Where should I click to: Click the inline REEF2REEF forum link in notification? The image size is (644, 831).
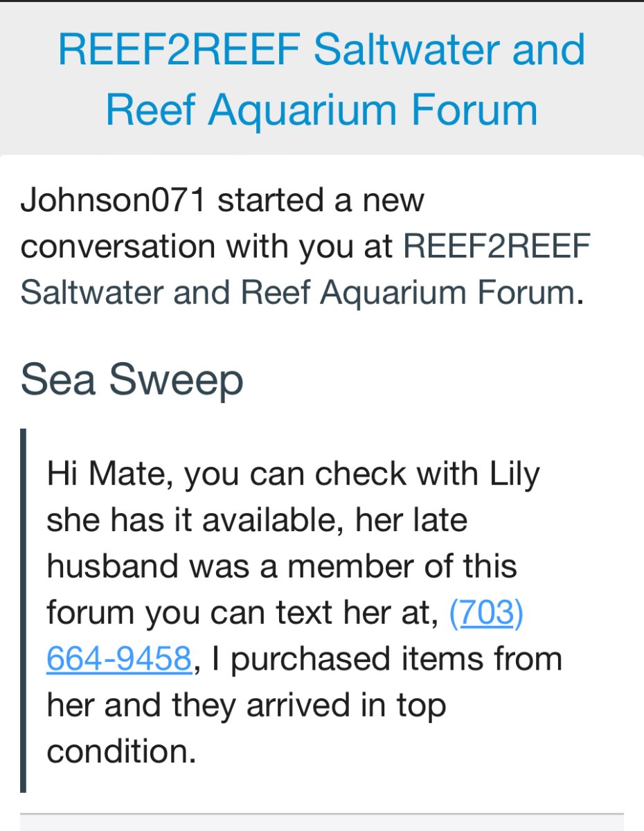(x=496, y=247)
